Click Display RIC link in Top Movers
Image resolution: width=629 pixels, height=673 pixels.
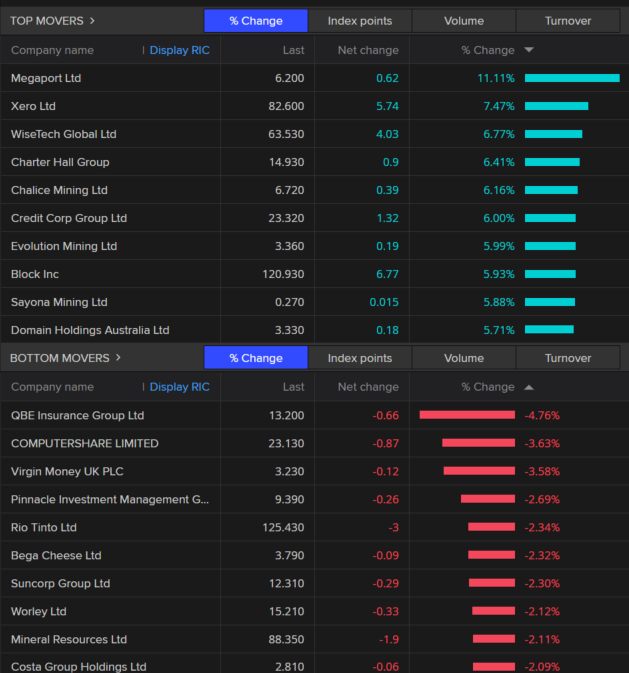point(179,50)
